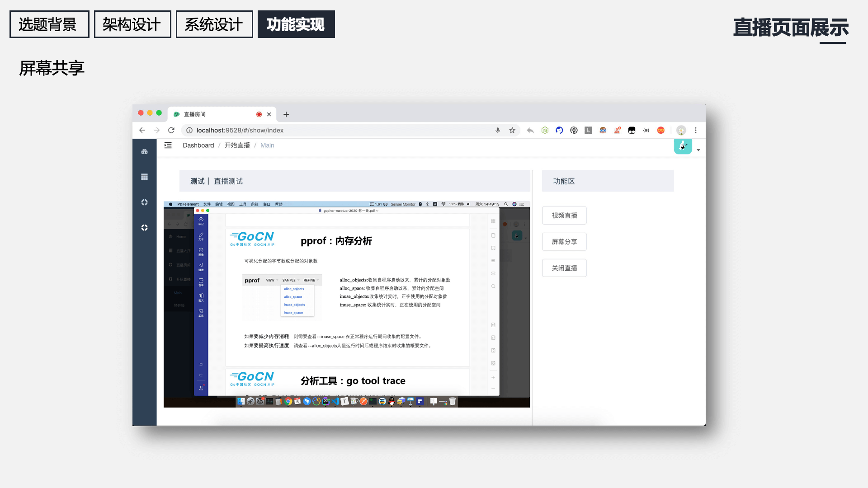Image resolution: width=868 pixels, height=488 pixels.
Task: Toggle the sidebar hamburger collapse icon
Action: coord(168,145)
